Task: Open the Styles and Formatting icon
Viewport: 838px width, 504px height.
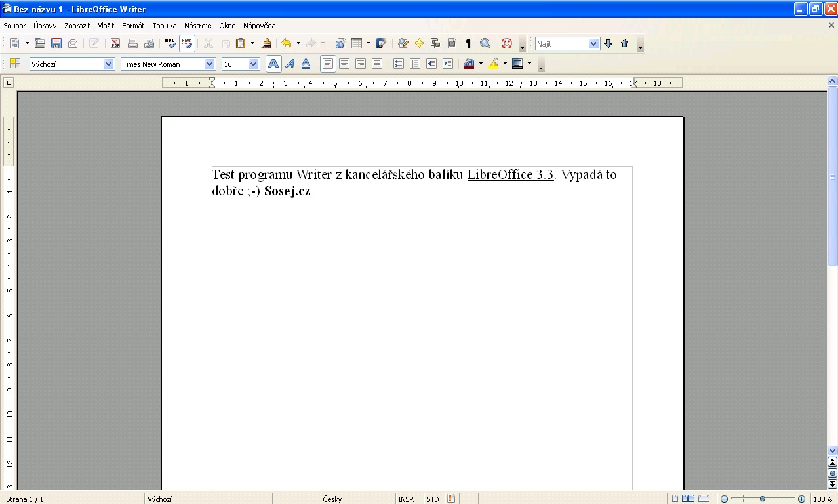Action: tap(15, 64)
